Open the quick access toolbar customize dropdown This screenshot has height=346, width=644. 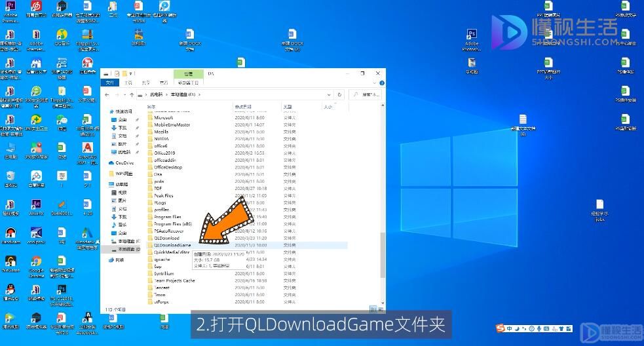point(132,73)
